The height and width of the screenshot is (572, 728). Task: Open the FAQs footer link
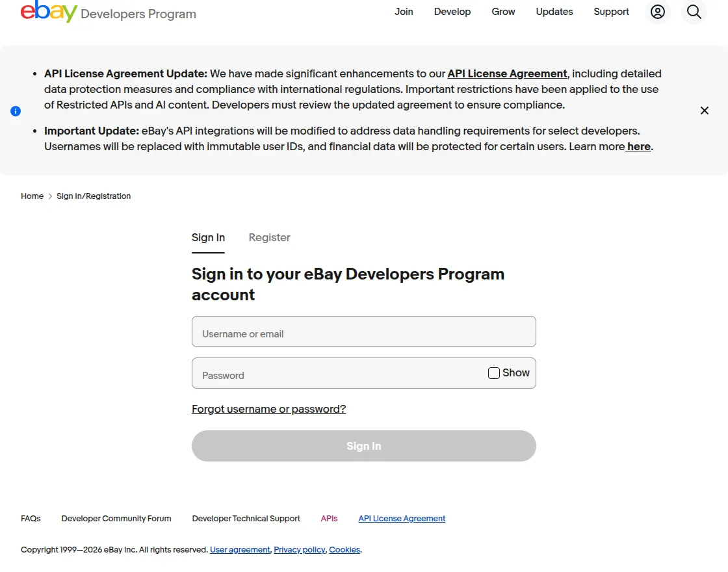click(x=31, y=519)
